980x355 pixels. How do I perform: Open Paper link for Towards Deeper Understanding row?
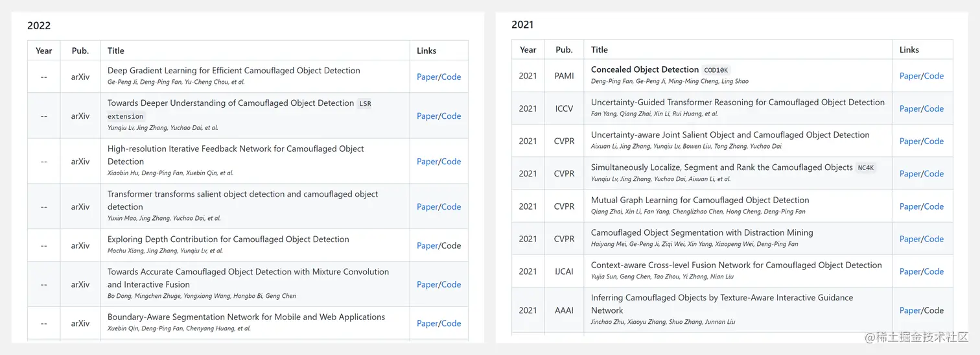tap(427, 116)
